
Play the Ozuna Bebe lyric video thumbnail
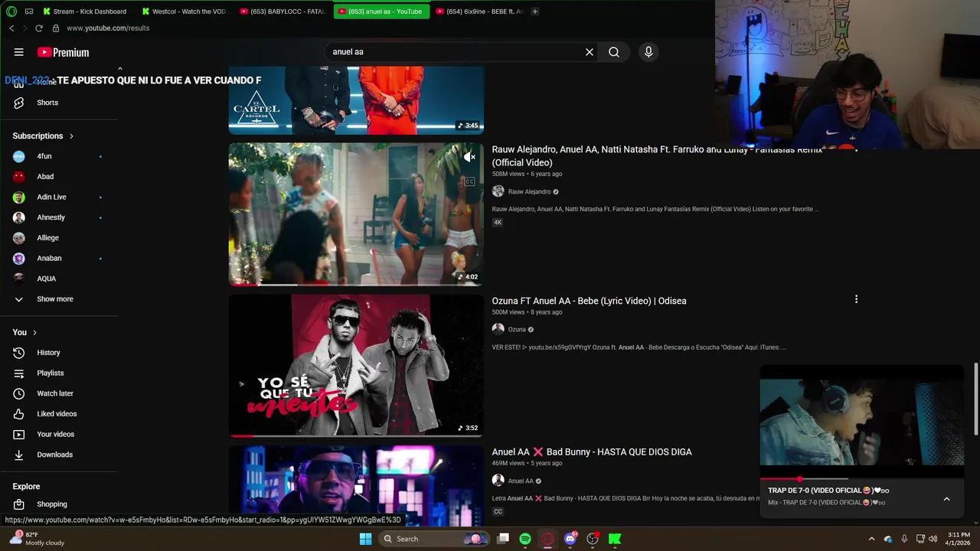tap(356, 366)
